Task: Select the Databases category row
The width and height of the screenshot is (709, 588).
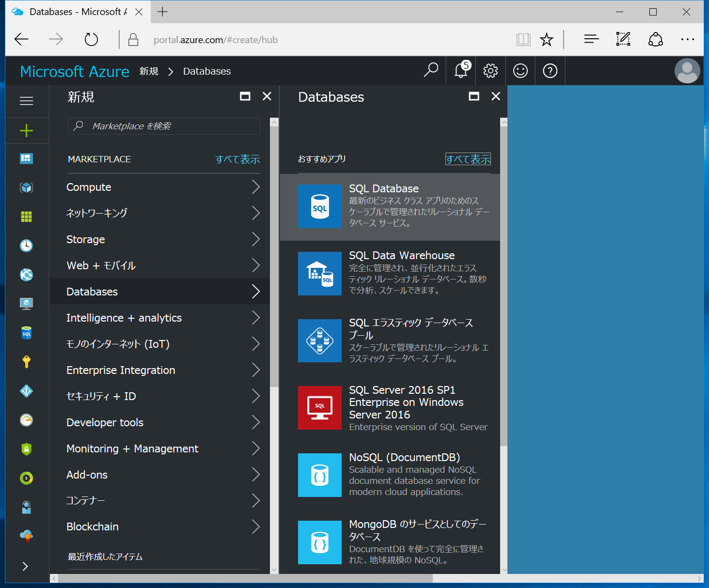Action: pos(159,292)
